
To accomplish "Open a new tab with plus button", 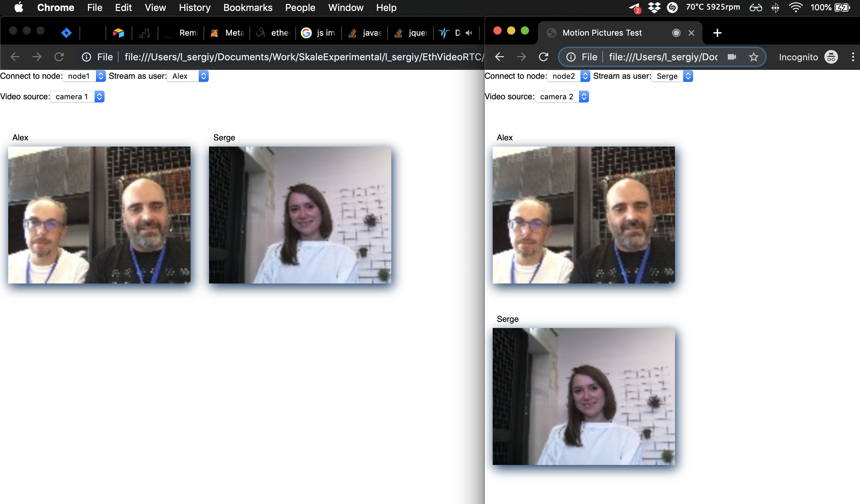I will click(x=717, y=33).
